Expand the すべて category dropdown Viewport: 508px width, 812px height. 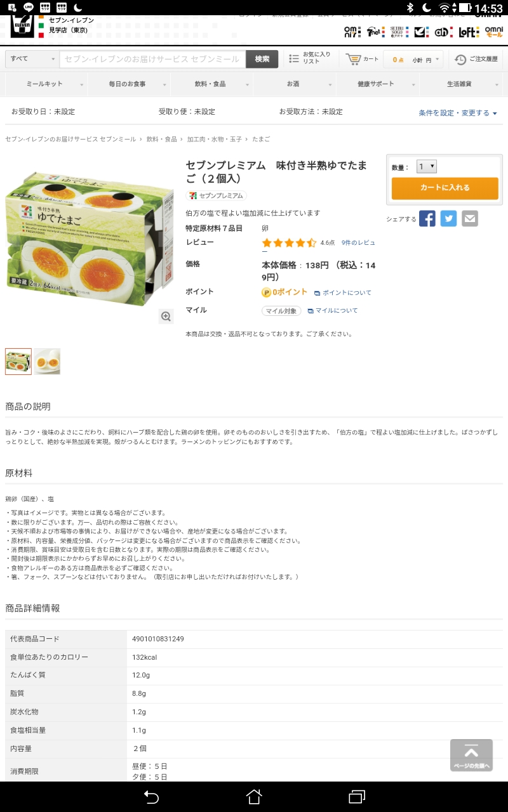32,59
